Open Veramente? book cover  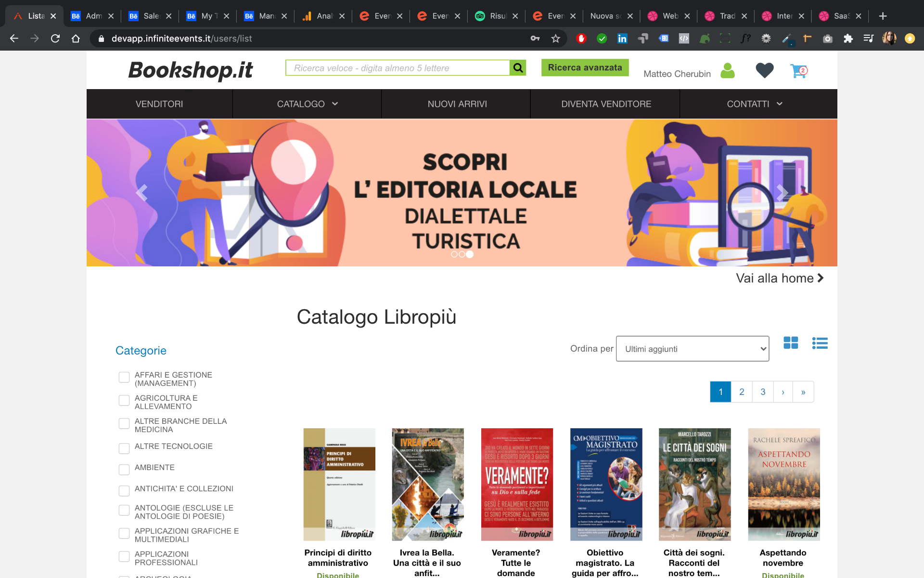click(517, 484)
